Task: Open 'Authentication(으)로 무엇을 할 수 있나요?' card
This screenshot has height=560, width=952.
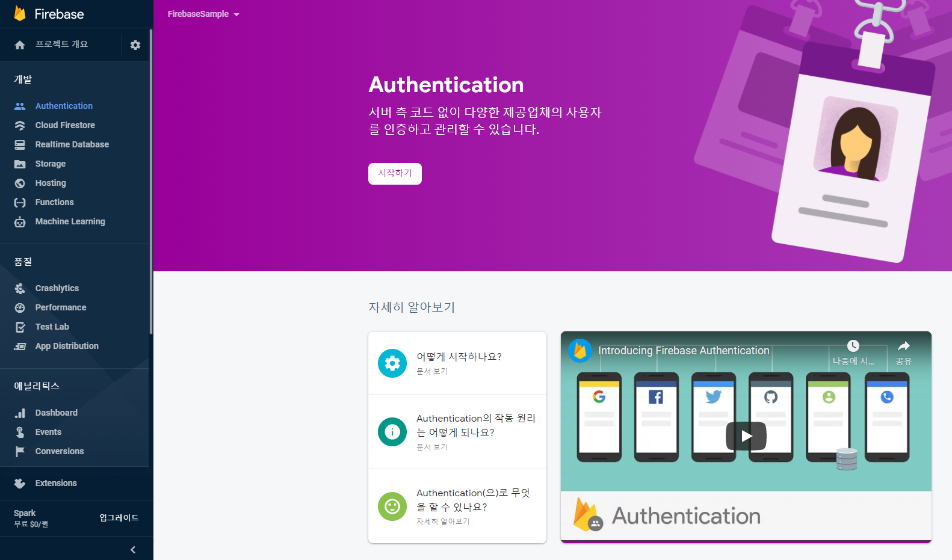Action: click(x=457, y=506)
